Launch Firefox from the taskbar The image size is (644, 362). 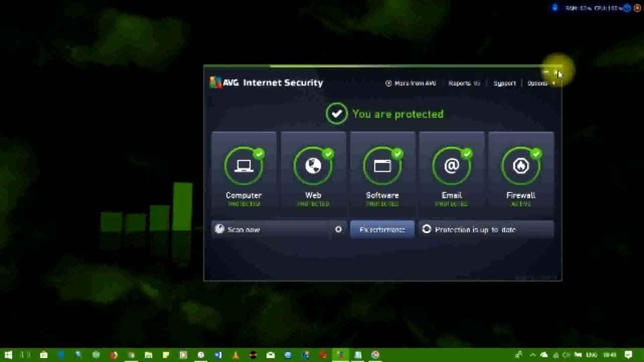[x=114, y=355]
